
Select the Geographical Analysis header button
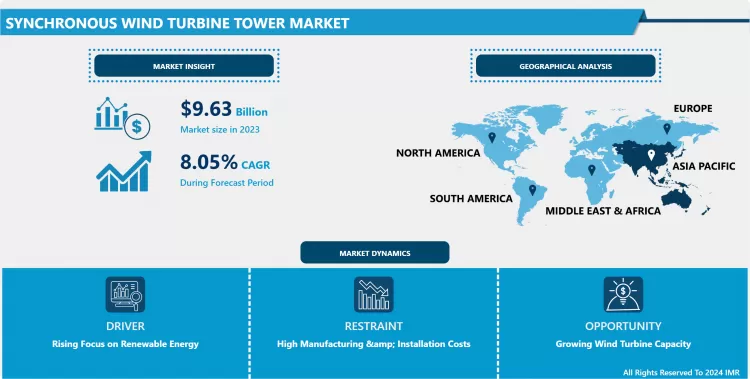(x=565, y=66)
